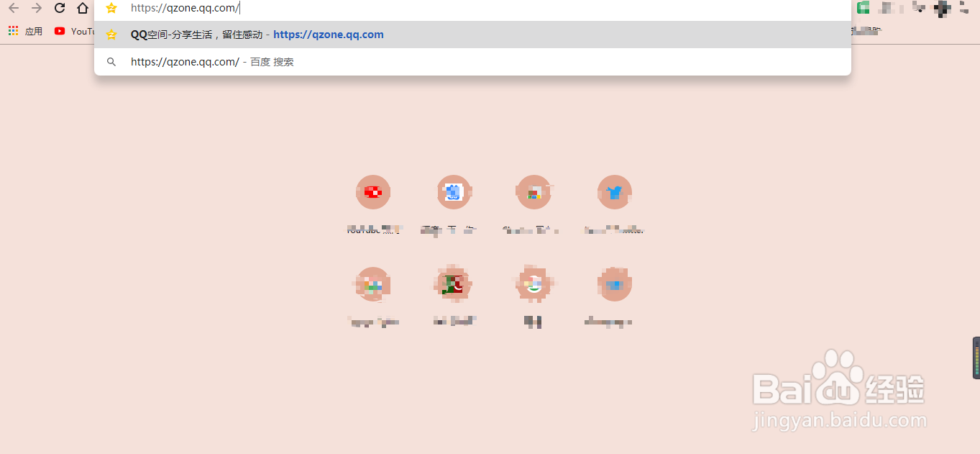This screenshot has width=980, height=454.
Task: Open the Google-colored shortcut tile in bottom row
Action: pos(534,296)
